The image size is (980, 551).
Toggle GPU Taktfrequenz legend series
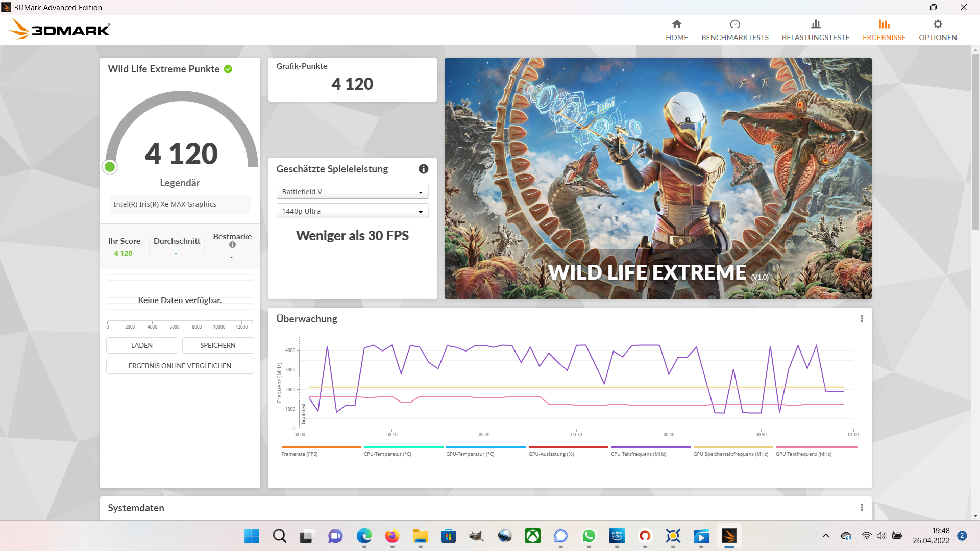pyautogui.click(x=803, y=454)
